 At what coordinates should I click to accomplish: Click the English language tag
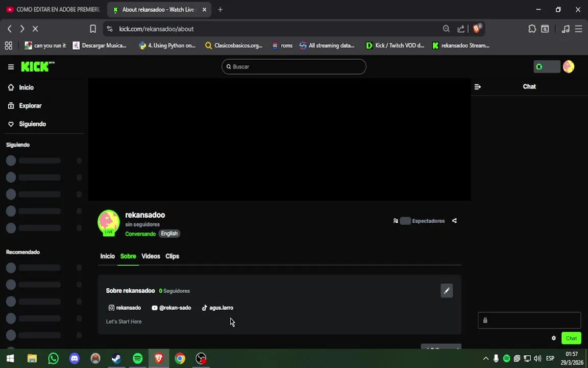169,234
